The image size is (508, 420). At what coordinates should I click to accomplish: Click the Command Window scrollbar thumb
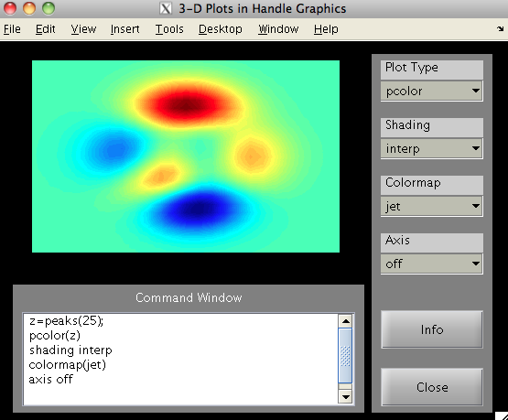345,355
